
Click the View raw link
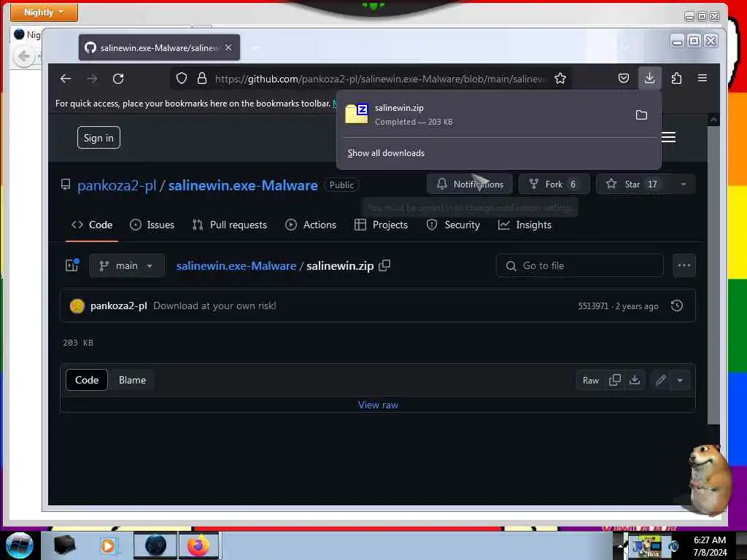point(378,405)
